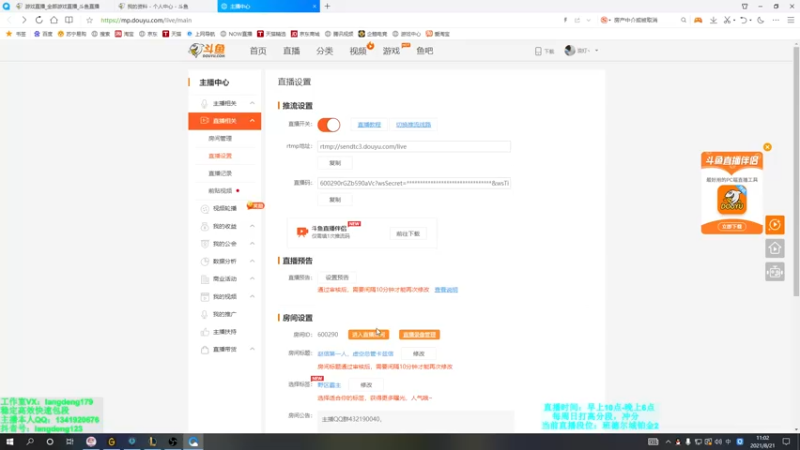Viewport: 800px width, 450px height.
Task: Open the game controller toolbar icon
Action: [x=698, y=20]
